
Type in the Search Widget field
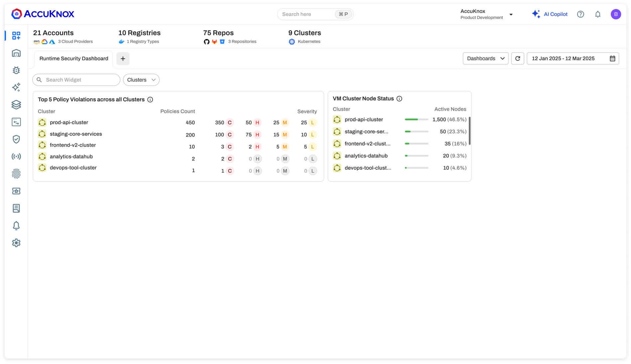coord(76,80)
